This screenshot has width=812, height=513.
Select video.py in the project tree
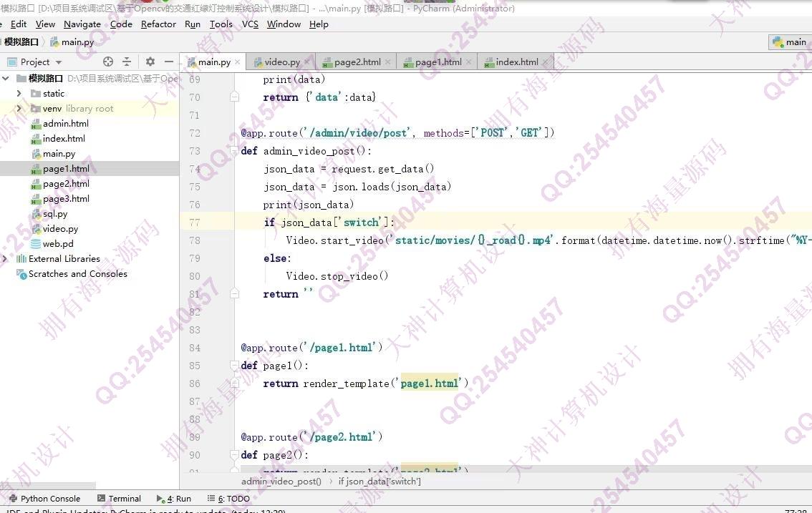(x=60, y=228)
